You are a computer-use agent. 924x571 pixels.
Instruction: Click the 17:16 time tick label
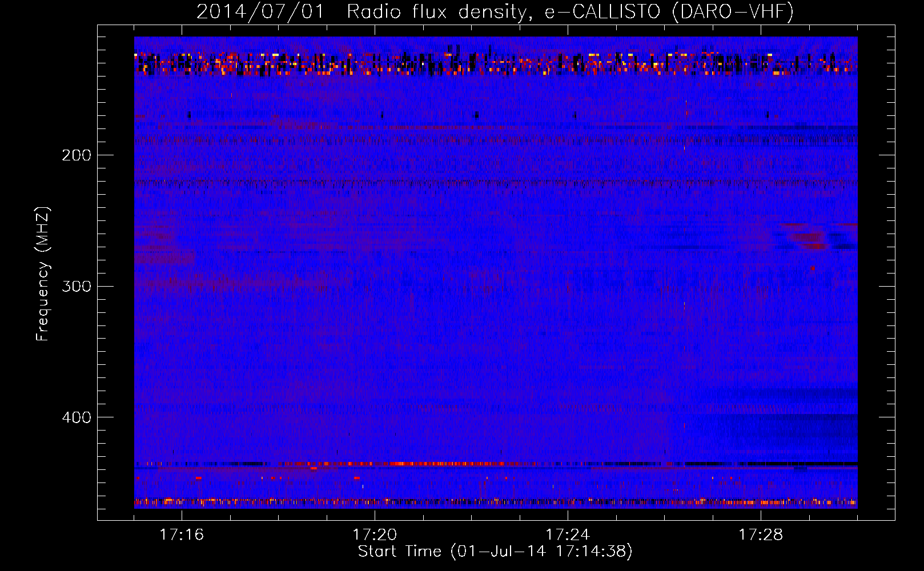tap(182, 534)
